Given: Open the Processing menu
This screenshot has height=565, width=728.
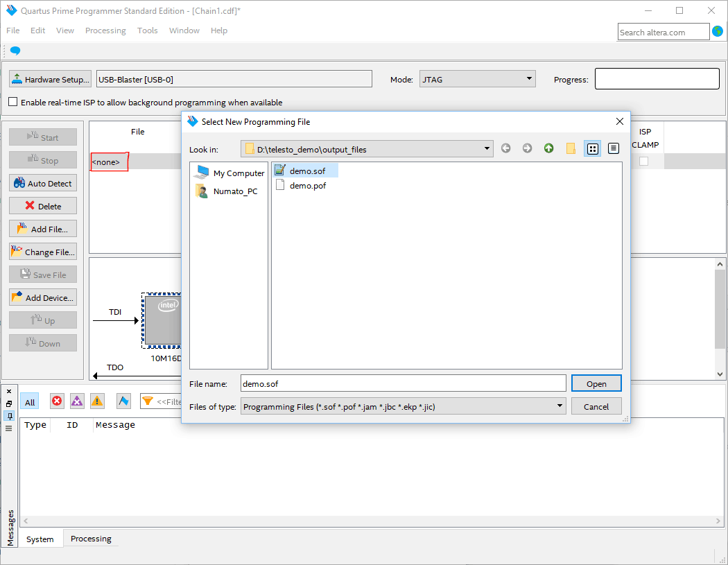Looking at the screenshot, I should [x=105, y=31].
